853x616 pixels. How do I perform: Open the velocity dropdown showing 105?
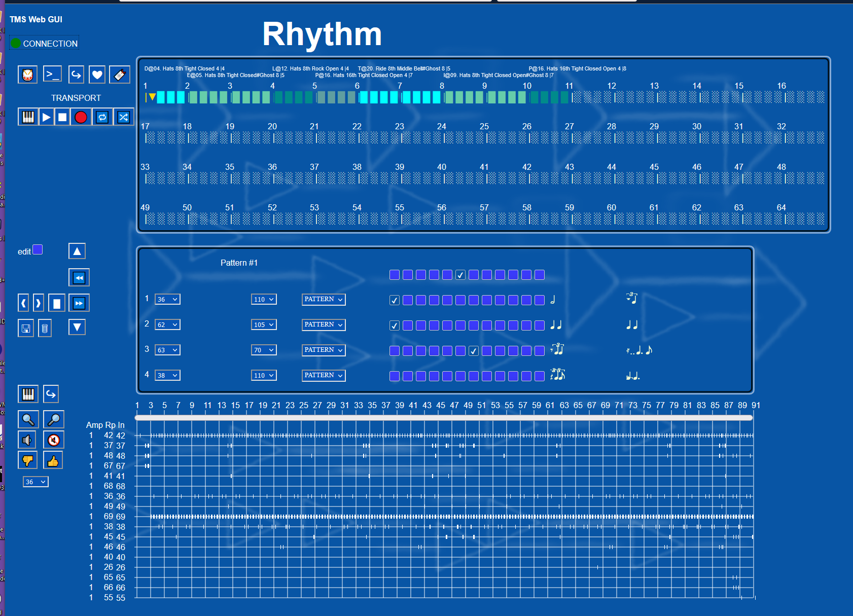coord(264,324)
